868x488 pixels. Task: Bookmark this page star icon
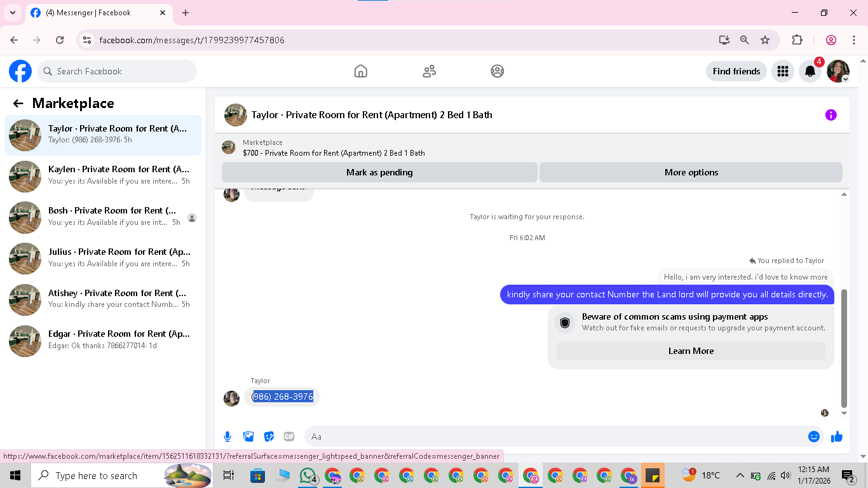[765, 40]
